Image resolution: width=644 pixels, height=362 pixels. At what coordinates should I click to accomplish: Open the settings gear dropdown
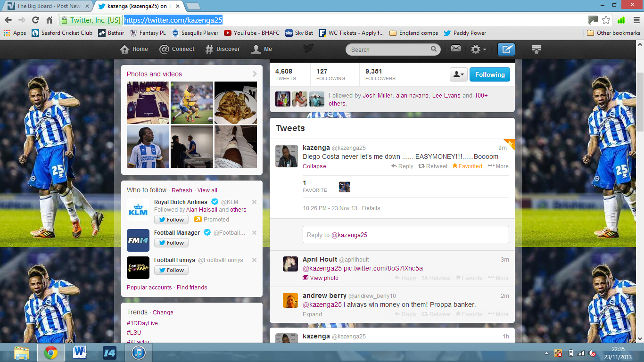tap(478, 49)
